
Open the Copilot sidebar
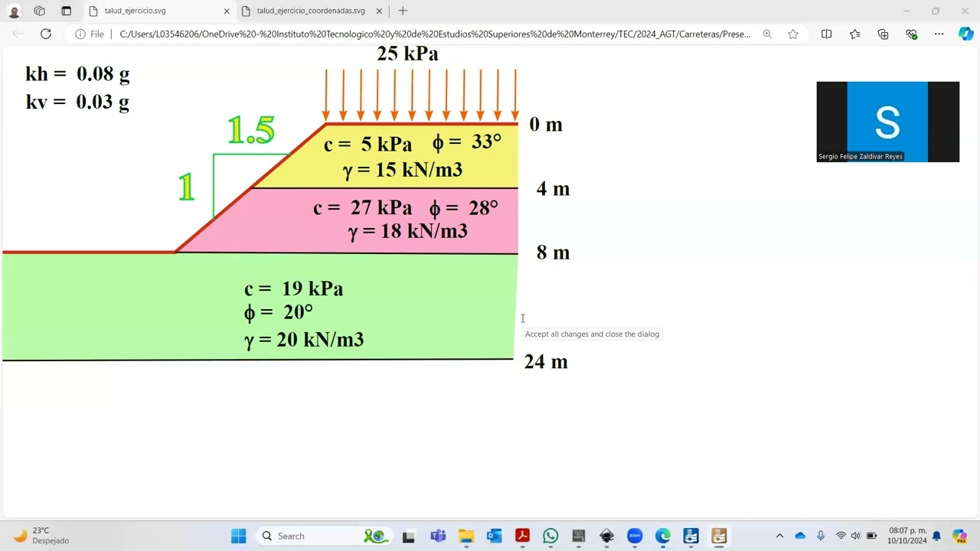[965, 34]
